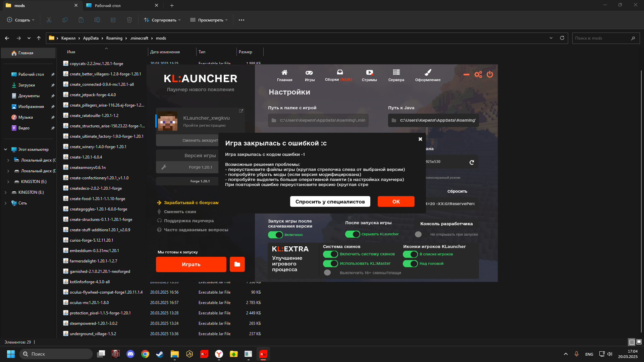Toggle developer console Не открывать при запуске
The height and width of the screenshot is (362, 644).
click(x=418, y=234)
